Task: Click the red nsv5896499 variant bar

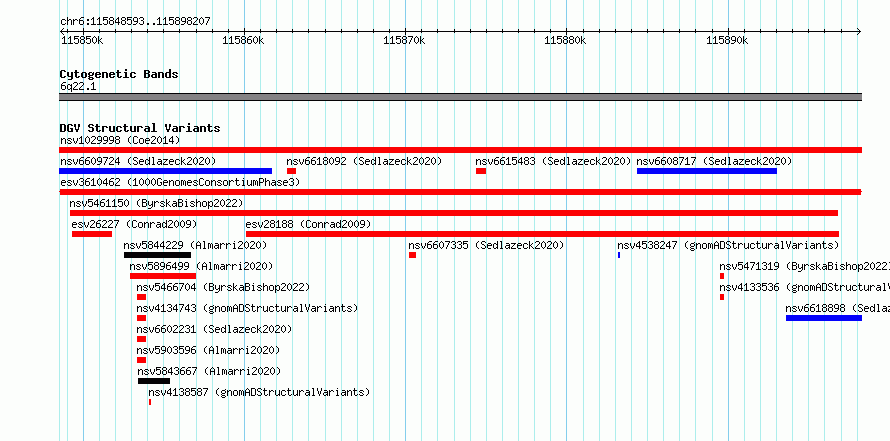Action: 163,276
